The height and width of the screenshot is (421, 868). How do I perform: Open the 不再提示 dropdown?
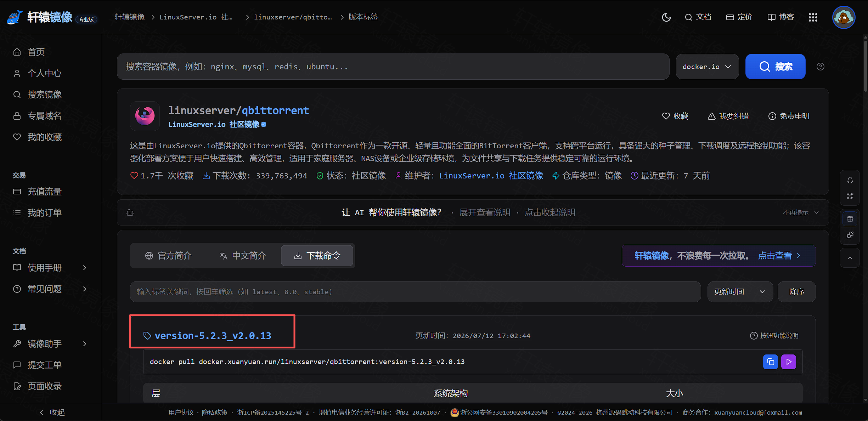click(x=801, y=212)
